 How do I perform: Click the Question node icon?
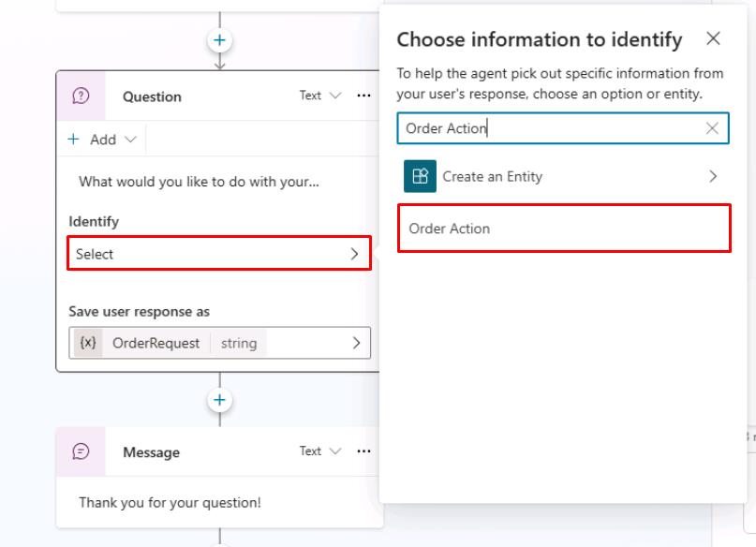pos(81,96)
